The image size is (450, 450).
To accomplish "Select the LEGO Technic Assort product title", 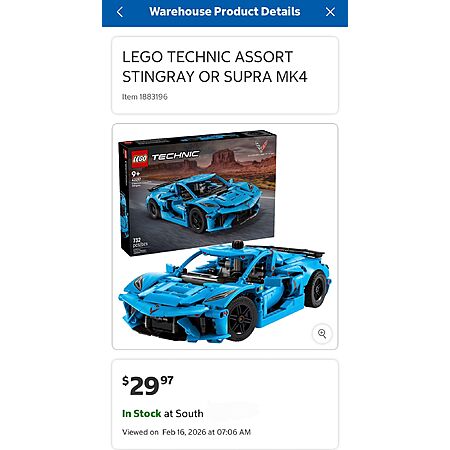I will point(215,67).
